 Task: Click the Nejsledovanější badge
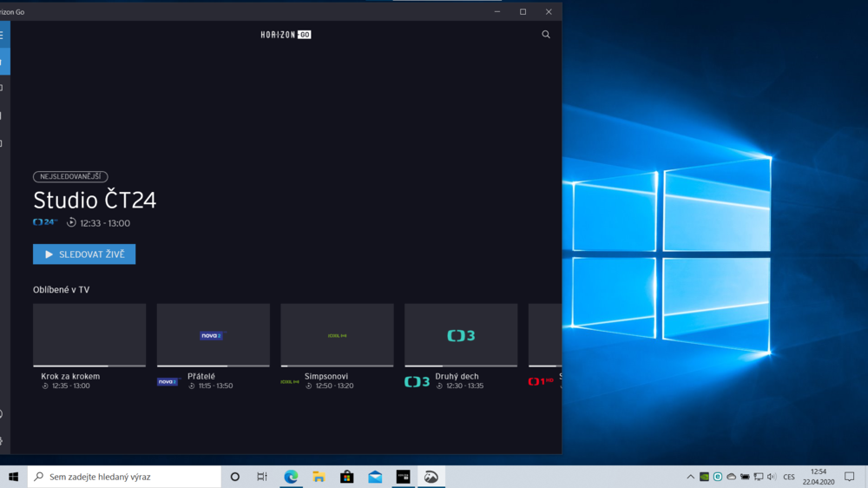pos(70,176)
